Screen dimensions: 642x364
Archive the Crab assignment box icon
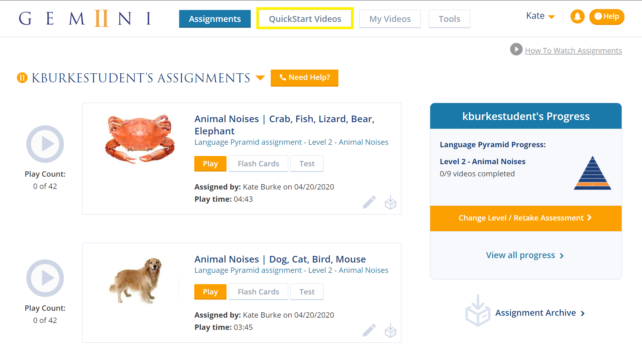(x=390, y=202)
